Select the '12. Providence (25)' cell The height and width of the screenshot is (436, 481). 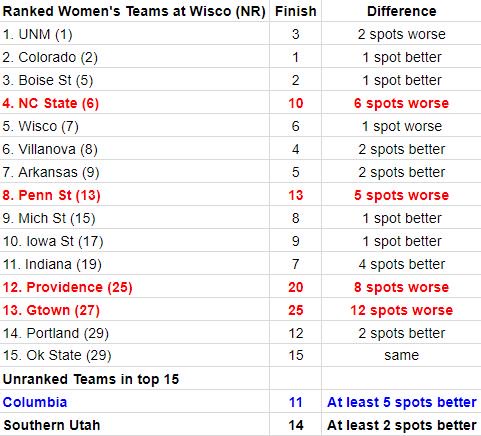tap(134, 287)
